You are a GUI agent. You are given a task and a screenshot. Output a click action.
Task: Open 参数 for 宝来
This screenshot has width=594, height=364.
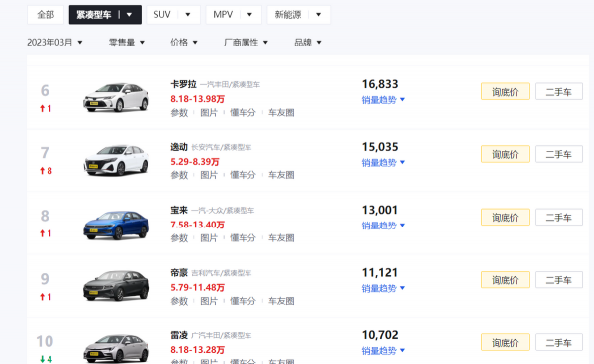(179, 238)
